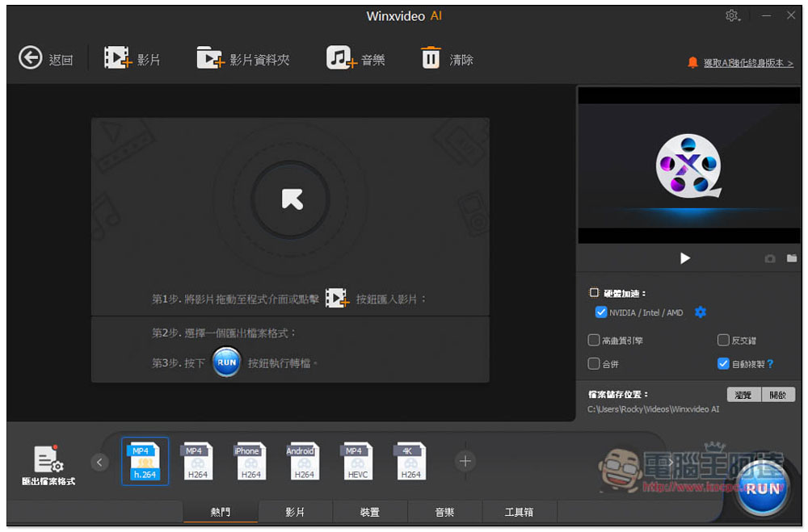This screenshot has height=532, width=808.
Task: Click the large blue RUN button
Action: point(764,488)
